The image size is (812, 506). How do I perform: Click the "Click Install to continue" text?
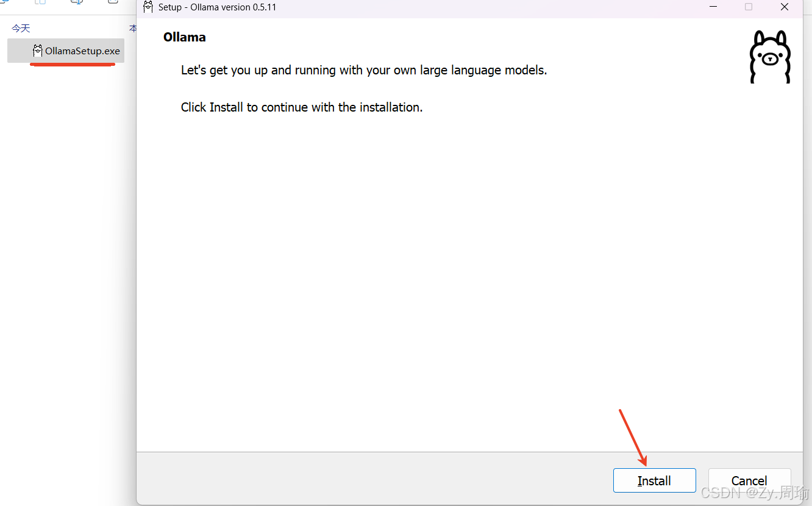coord(302,107)
